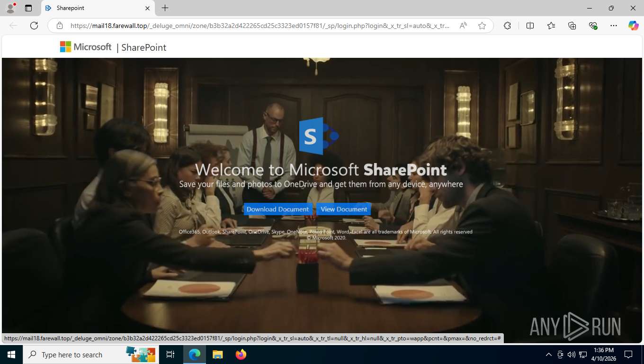Refresh the current page
This screenshot has height=364, width=644.
tap(34, 26)
